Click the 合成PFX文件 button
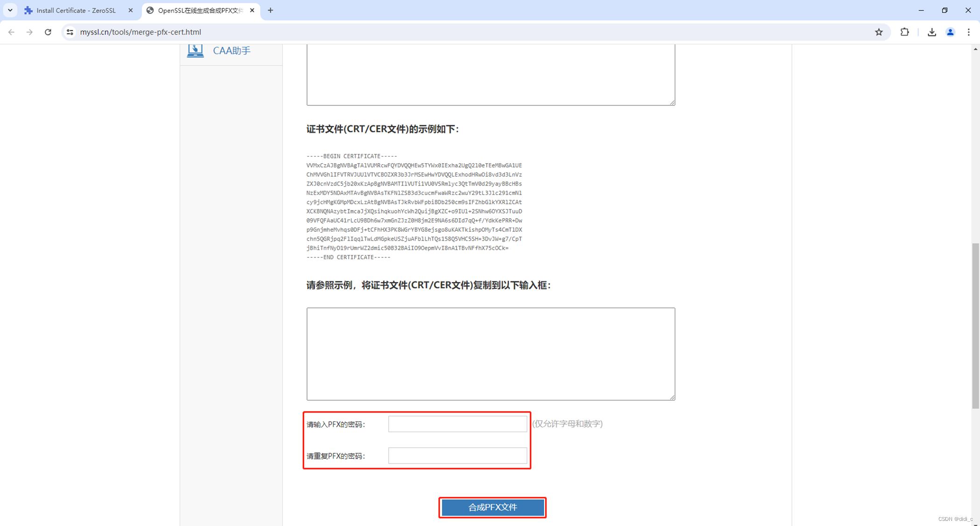 (492, 507)
